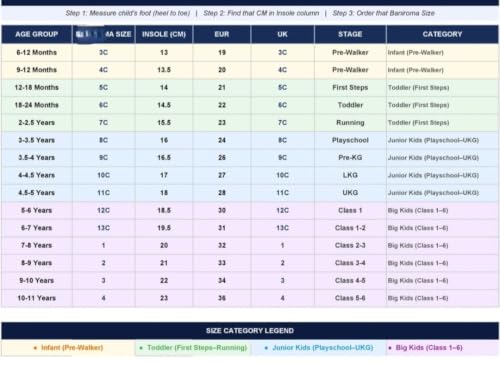Click the LKG stage cell

350,175
